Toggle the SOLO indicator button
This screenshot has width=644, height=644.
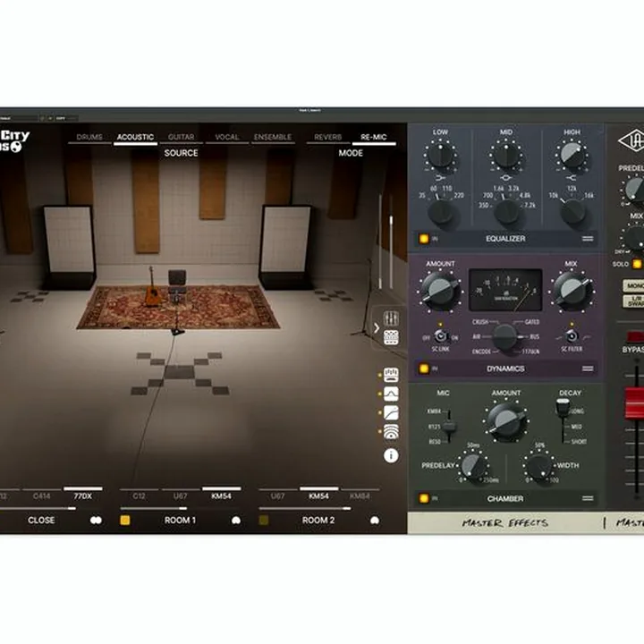[637, 264]
